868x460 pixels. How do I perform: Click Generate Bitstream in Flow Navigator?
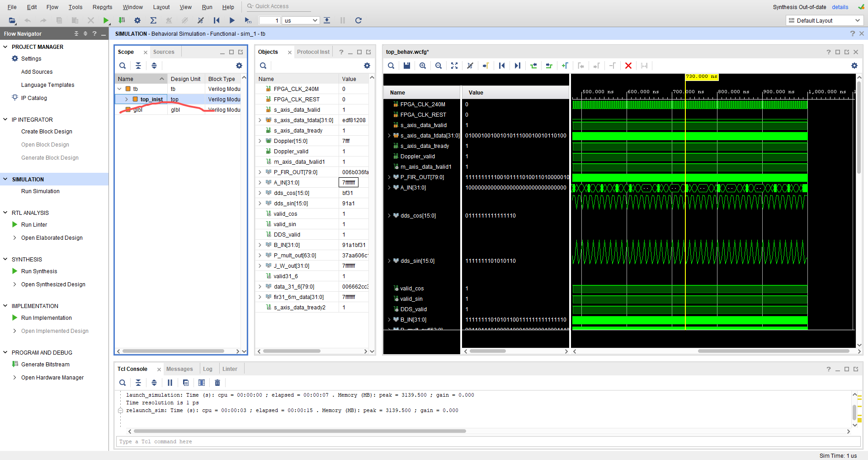click(45, 365)
